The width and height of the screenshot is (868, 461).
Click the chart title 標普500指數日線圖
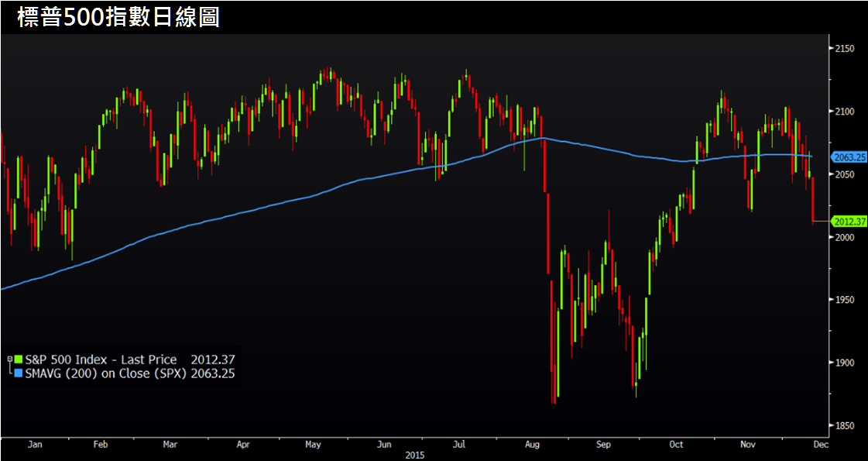pos(118,18)
